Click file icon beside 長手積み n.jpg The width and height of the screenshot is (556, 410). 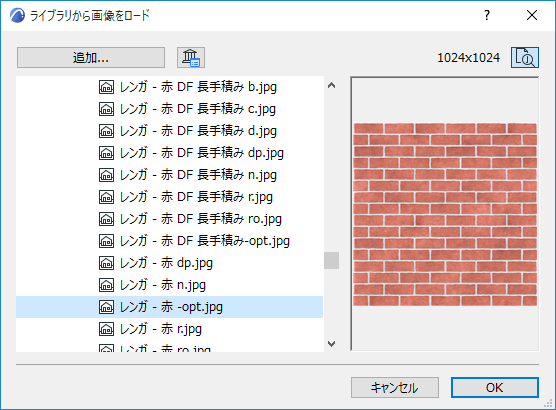click(106, 175)
